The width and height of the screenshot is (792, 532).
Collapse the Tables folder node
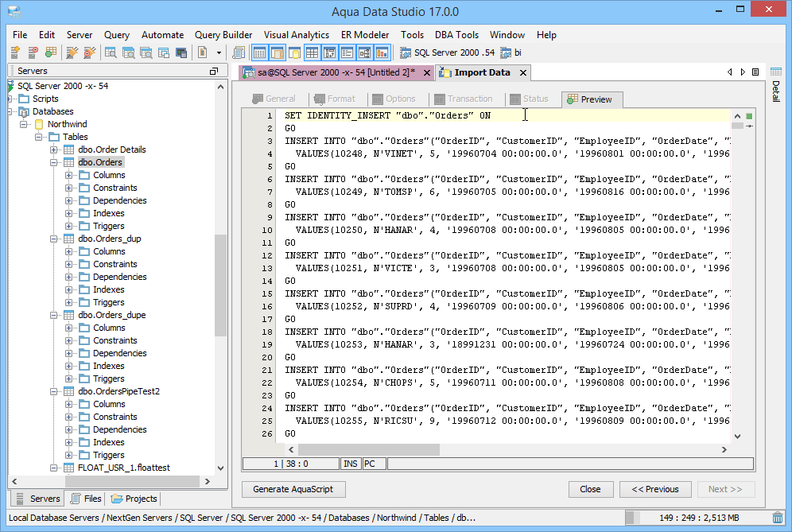(x=38, y=137)
